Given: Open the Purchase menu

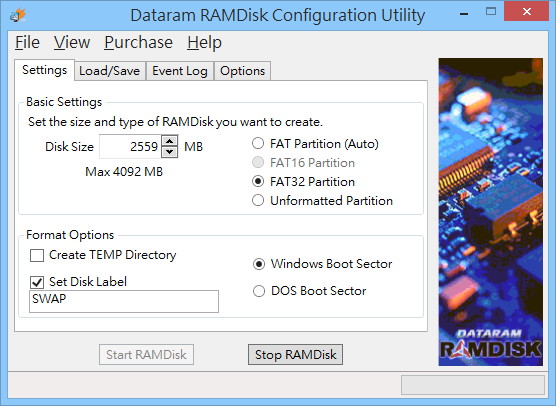Looking at the screenshot, I should pos(138,43).
